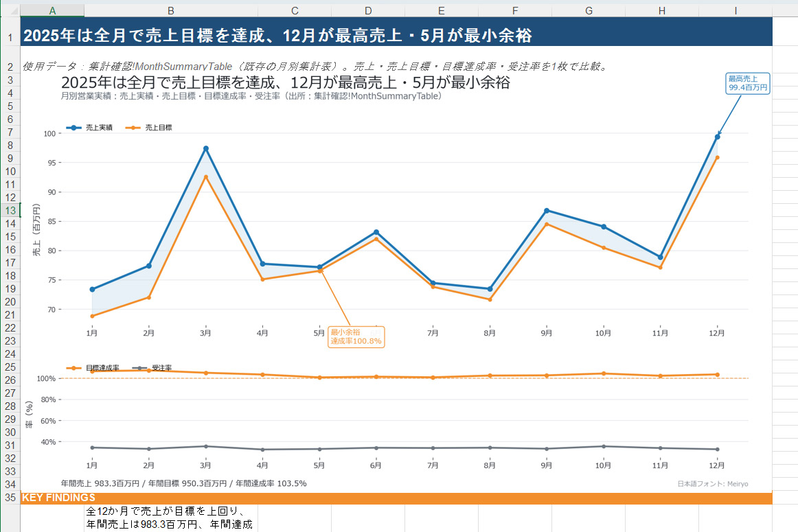Click row 35 header

click(x=10, y=498)
